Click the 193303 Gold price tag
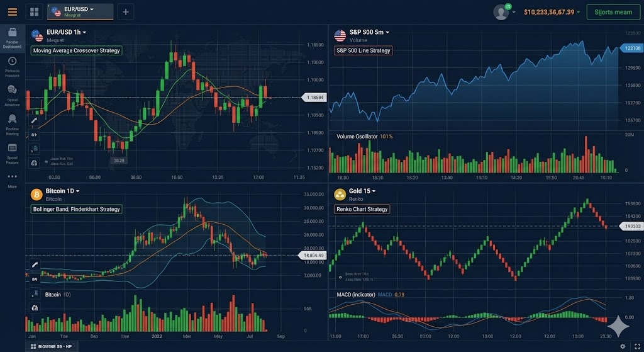The width and height of the screenshot is (644, 352). (631, 226)
